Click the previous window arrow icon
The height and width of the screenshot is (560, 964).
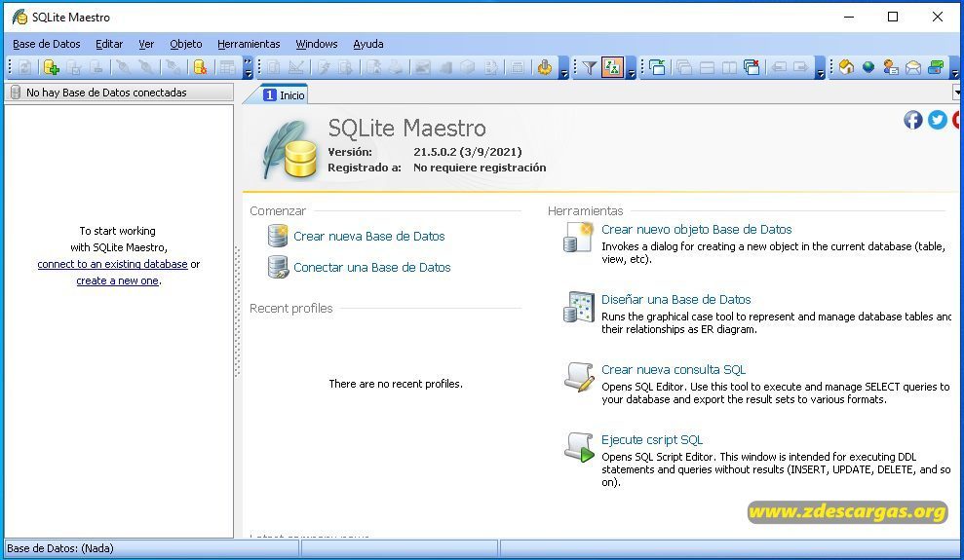[779, 67]
